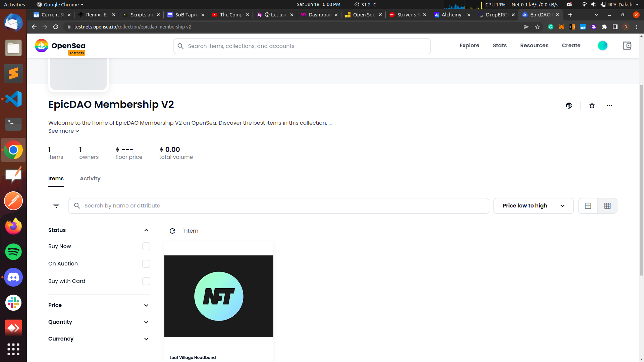The height and width of the screenshot is (362, 644).
Task: Click the collection activity chart icon
Action: click(569, 106)
